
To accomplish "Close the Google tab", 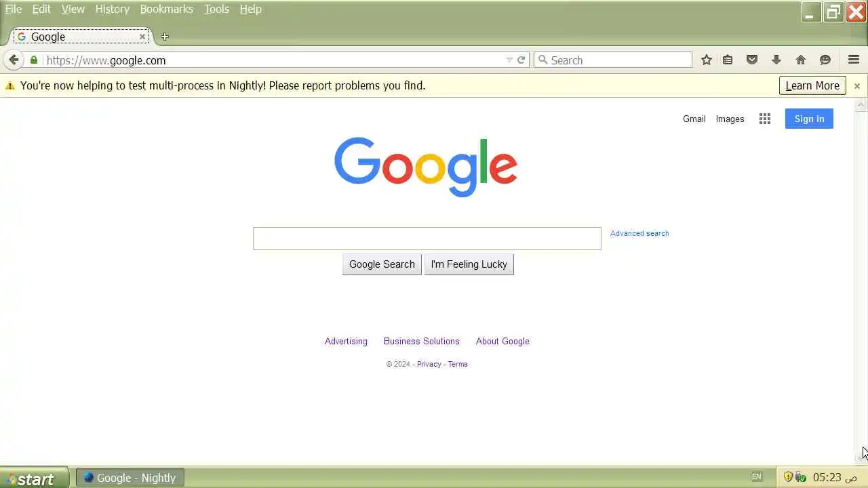I will (142, 37).
